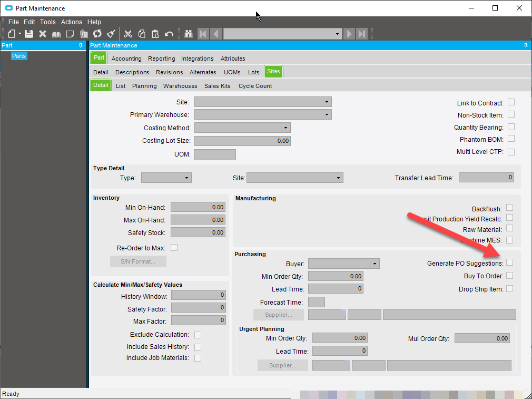Open the Revisions sub-tab
The width and height of the screenshot is (532, 399).
click(x=169, y=72)
